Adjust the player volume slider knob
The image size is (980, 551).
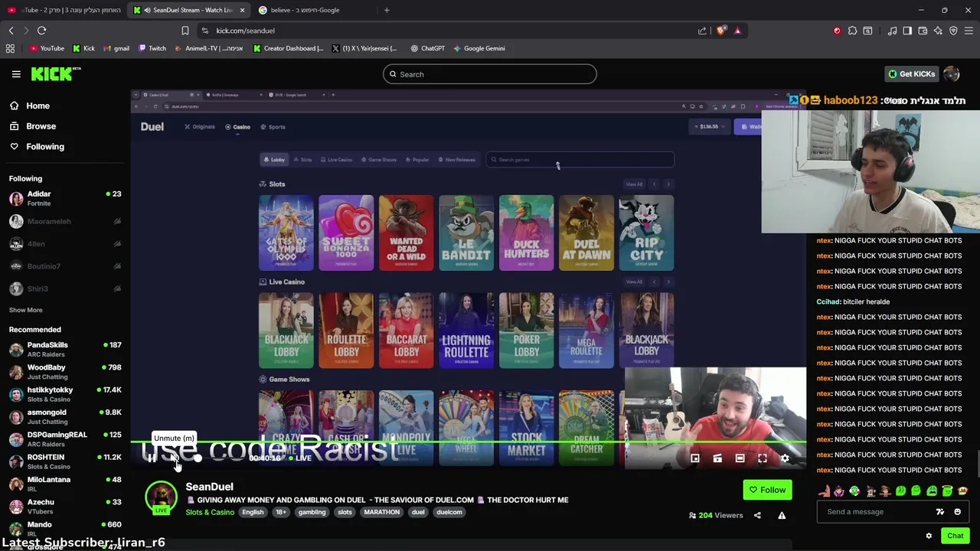pyautogui.click(x=198, y=458)
